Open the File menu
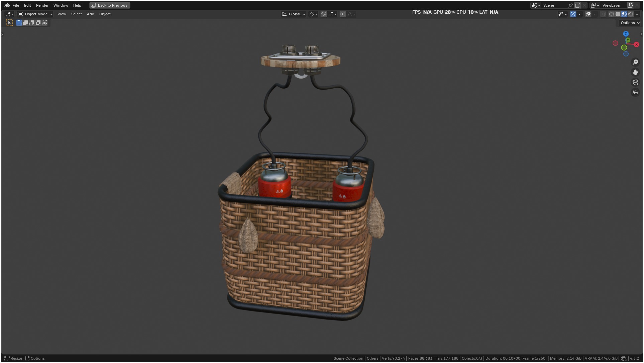Image resolution: width=644 pixels, height=363 pixels. 16,5
